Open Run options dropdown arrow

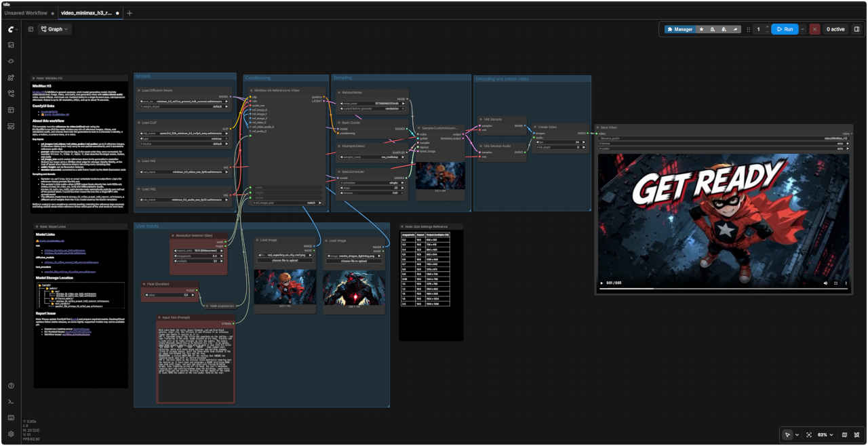(803, 29)
